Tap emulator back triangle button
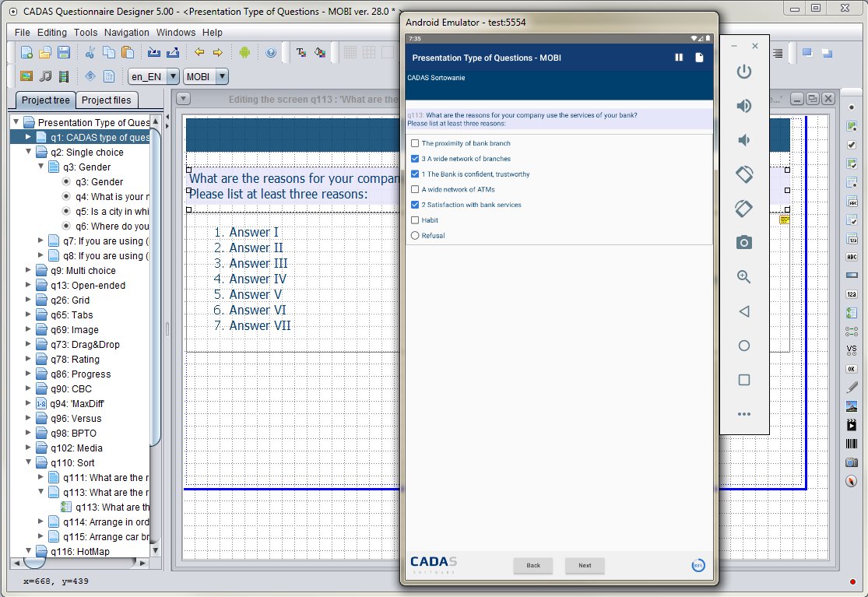The image size is (868, 597). point(744,311)
